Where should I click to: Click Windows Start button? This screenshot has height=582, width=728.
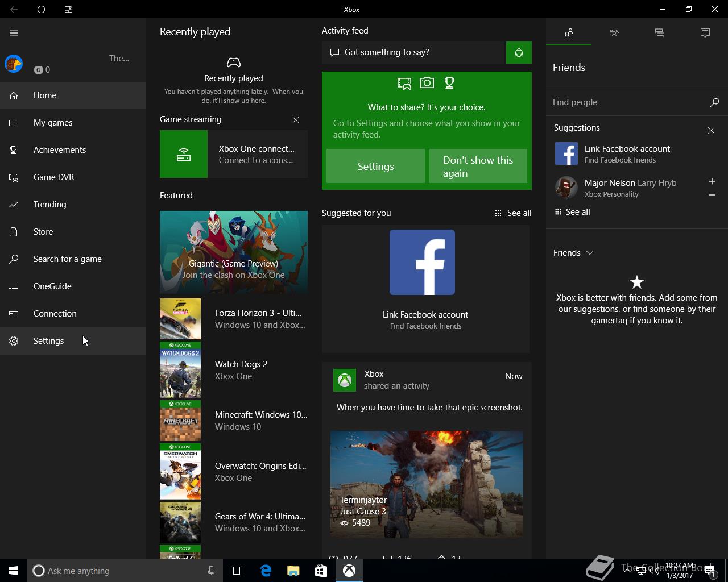(14, 571)
